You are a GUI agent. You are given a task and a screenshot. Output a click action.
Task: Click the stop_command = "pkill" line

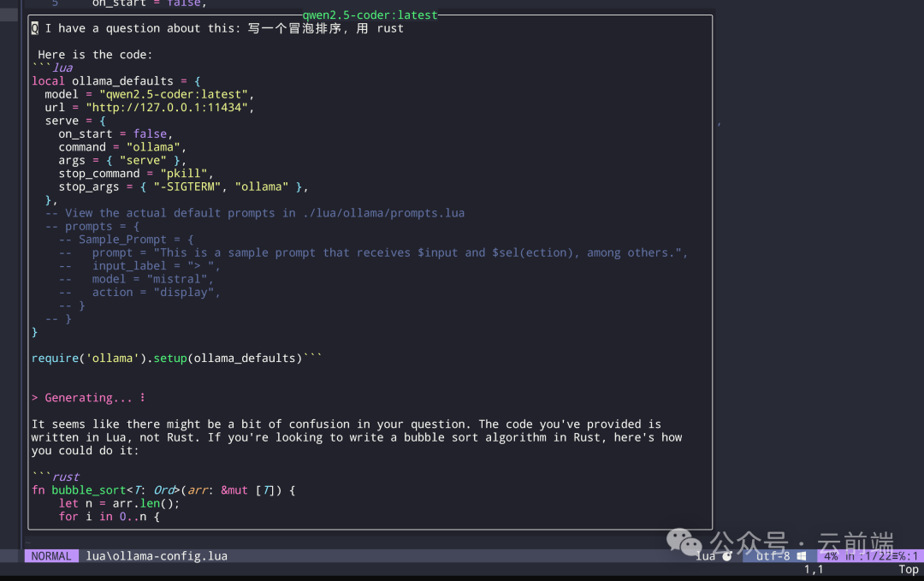coord(135,174)
